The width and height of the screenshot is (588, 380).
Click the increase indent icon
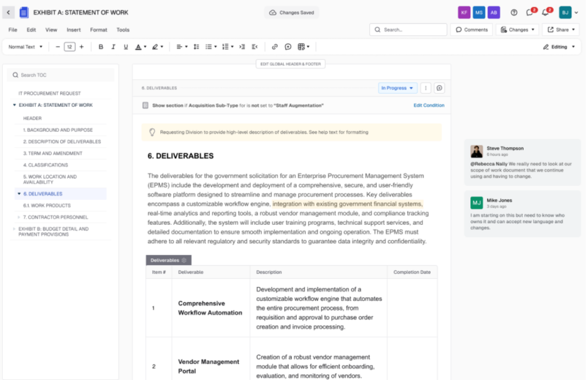241,47
